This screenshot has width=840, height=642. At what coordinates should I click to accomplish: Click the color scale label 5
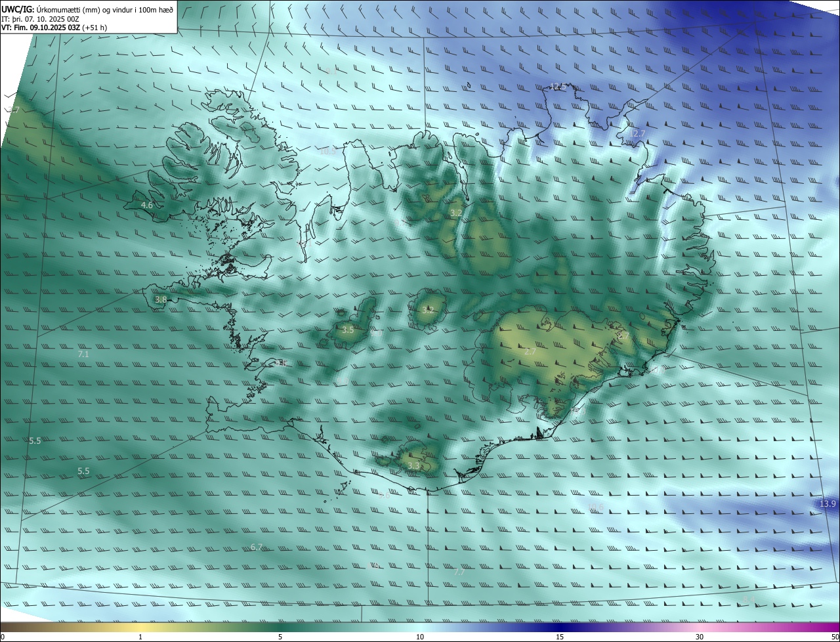[280, 637]
